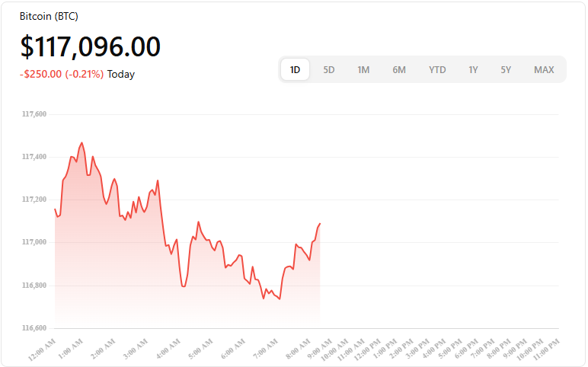The height and width of the screenshot is (367, 588).
Task: Show the 1M chart range
Action: click(363, 70)
